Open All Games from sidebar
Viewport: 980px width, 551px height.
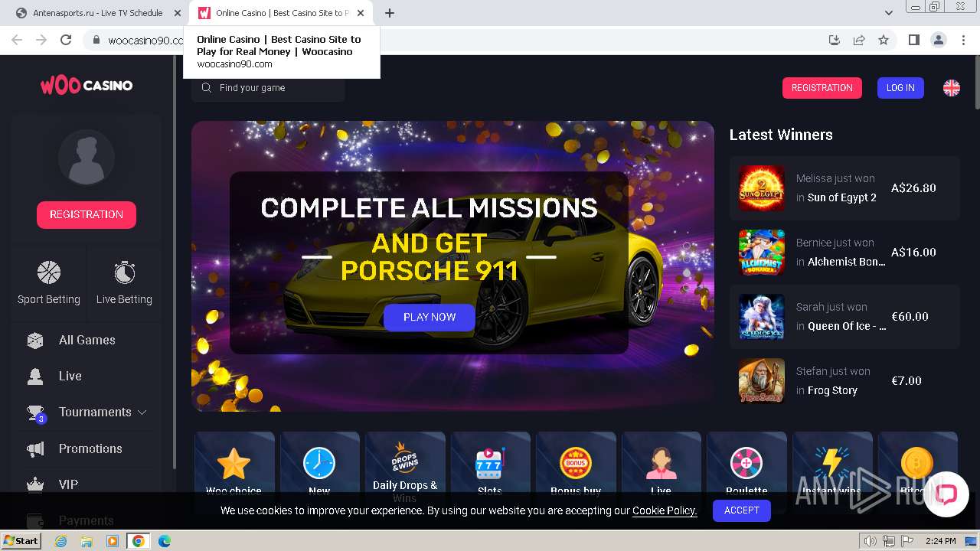click(87, 341)
